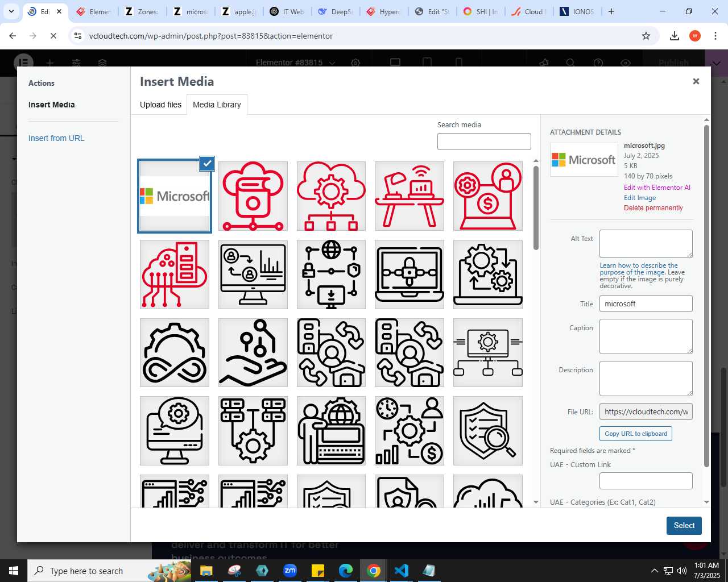Select the red cloud gear network thumbnail
This screenshot has height=582, width=728.
point(331,196)
